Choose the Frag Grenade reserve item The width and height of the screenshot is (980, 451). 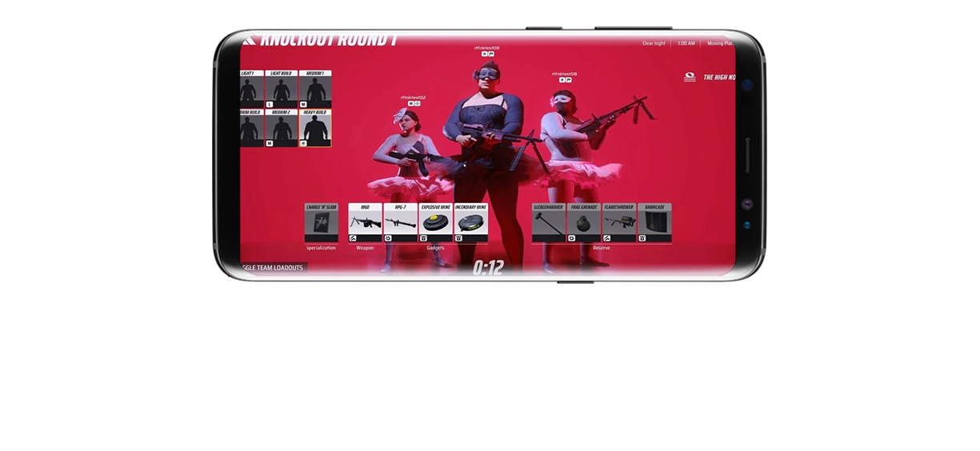[x=584, y=223]
